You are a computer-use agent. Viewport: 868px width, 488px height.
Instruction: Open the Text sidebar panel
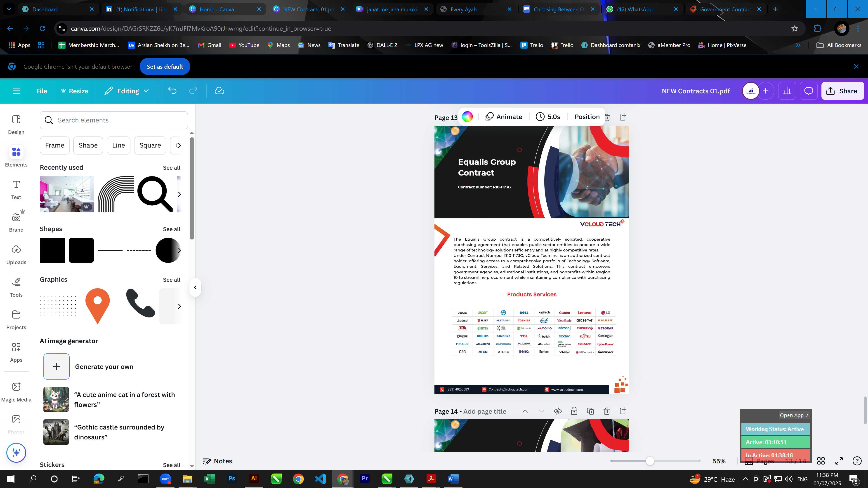pyautogui.click(x=16, y=190)
